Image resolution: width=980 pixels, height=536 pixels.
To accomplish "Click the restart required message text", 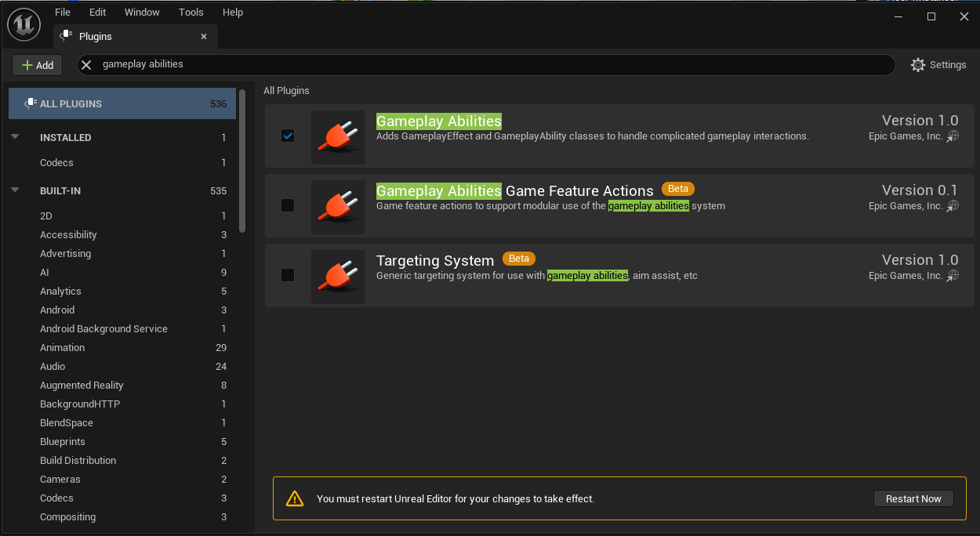I will [456, 499].
